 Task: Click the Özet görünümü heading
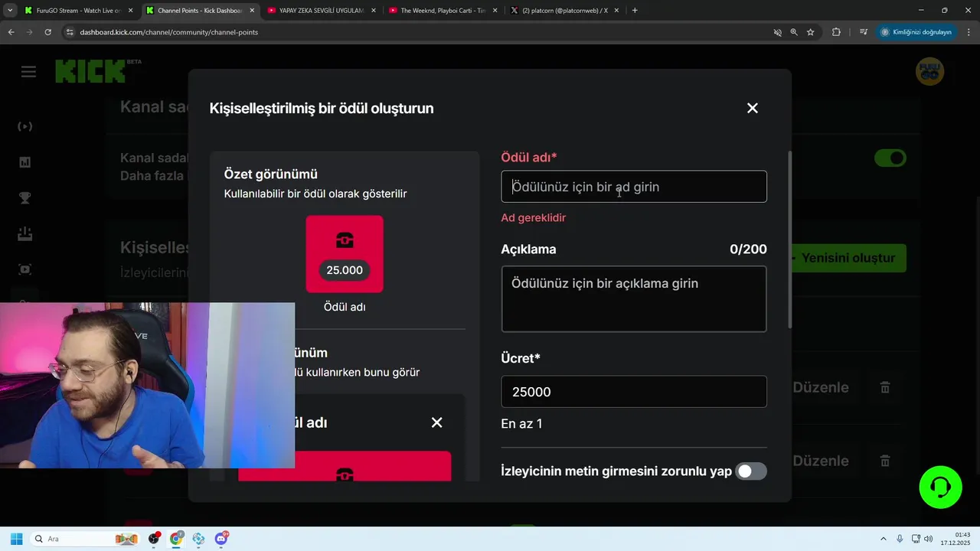[270, 174]
